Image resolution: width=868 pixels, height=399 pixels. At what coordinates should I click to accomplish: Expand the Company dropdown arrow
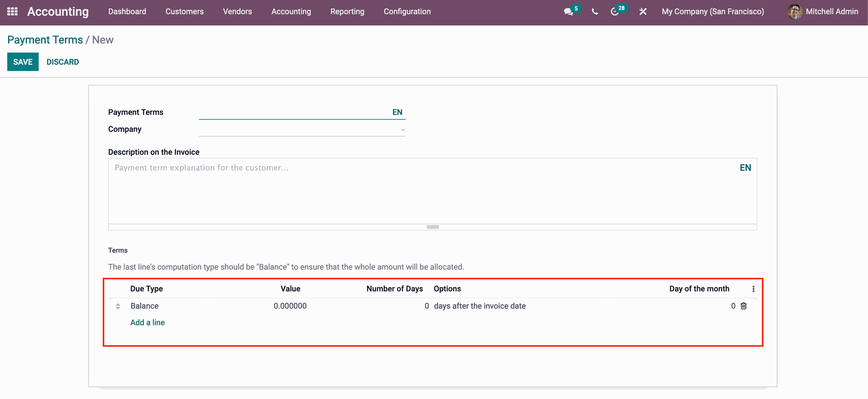click(x=402, y=130)
